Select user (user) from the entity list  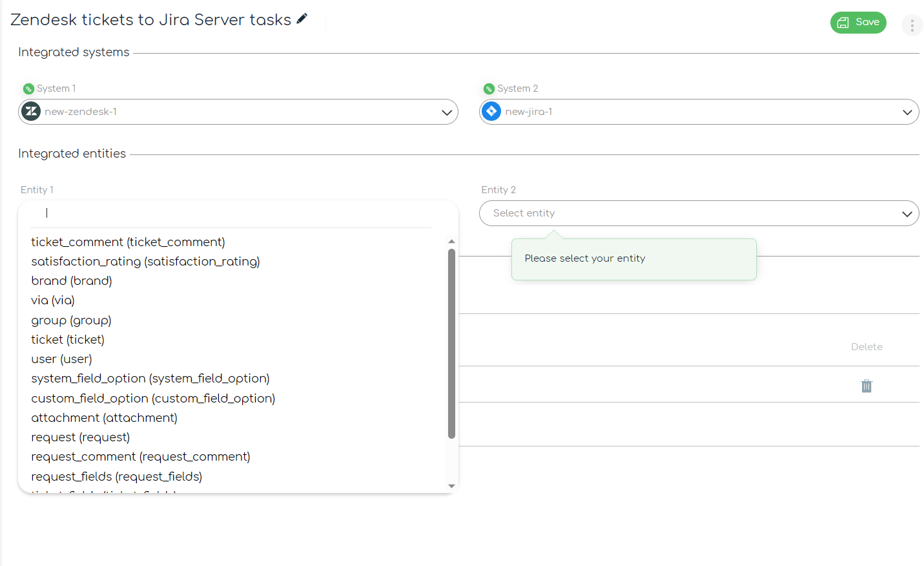(x=61, y=359)
